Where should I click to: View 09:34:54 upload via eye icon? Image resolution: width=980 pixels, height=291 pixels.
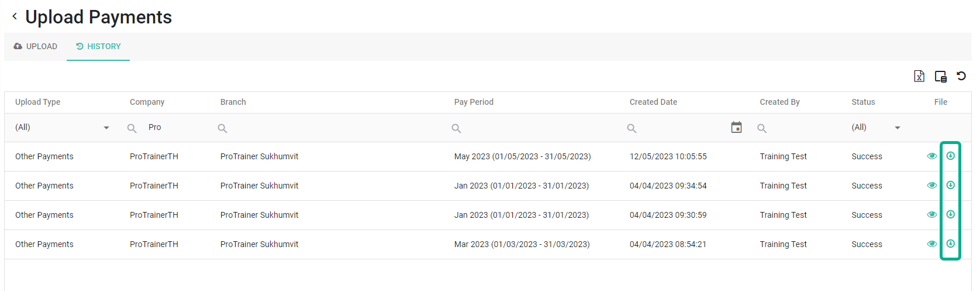(932, 185)
